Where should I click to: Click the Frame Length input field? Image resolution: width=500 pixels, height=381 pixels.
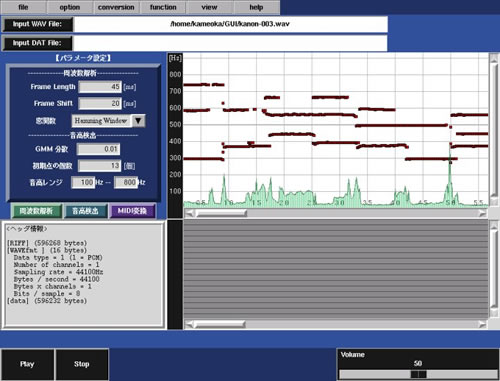pos(100,87)
